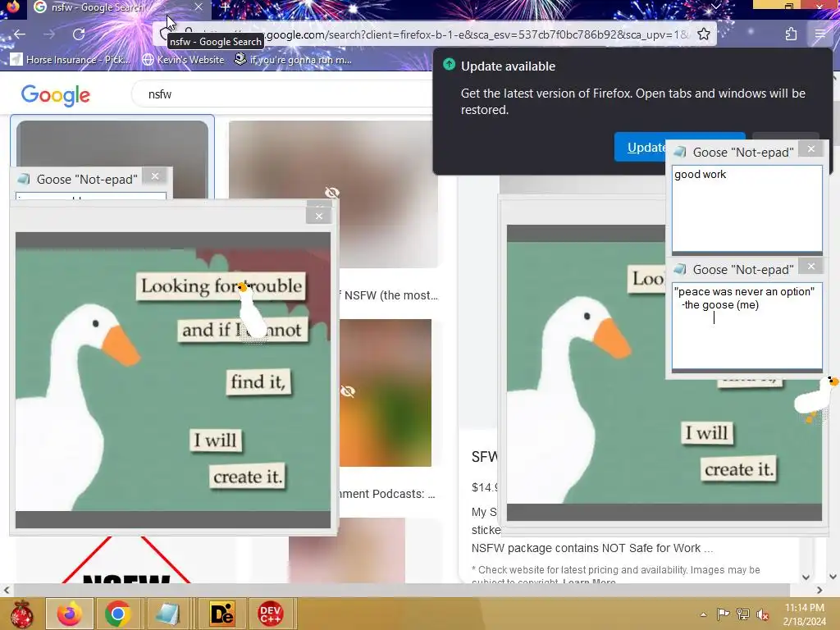Close the left goose meme image window
The height and width of the screenshot is (630, 840).
pyautogui.click(x=319, y=216)
